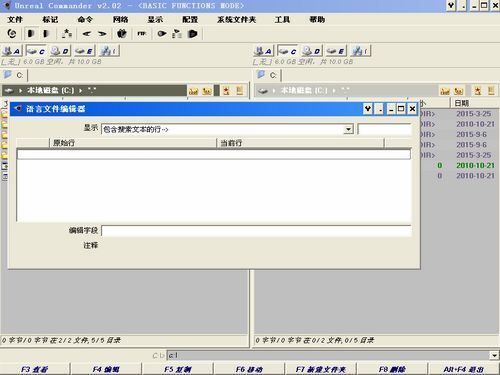Click the toolbar icon right of FTP

coord(162,34)
